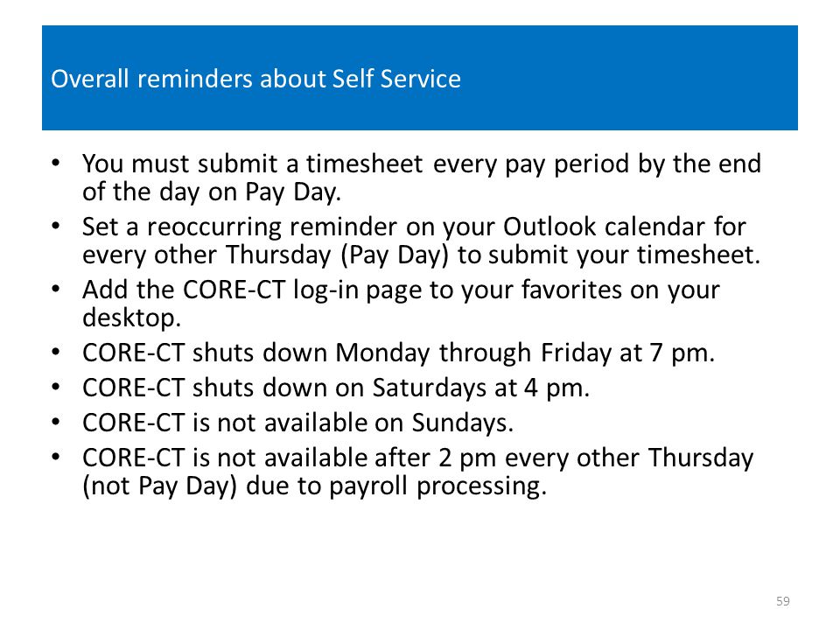840x630 pixels.
Task: Click the text '(not Pay Day) due to payroll processing.'
Action: (x=314, y=486)
